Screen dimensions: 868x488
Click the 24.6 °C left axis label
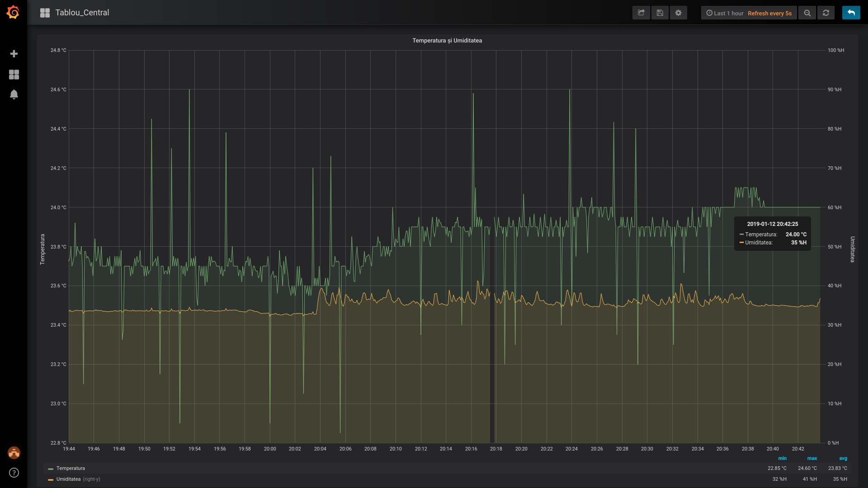point(58,89)
